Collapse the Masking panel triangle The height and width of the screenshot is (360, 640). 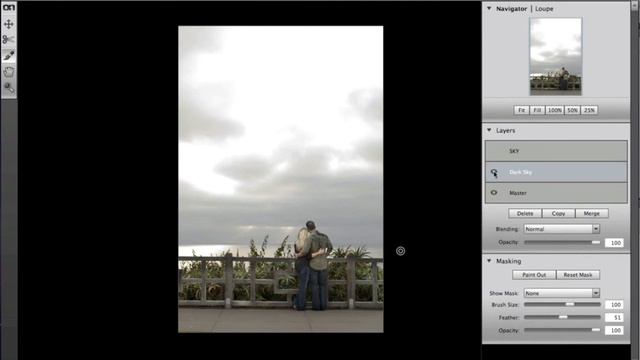click(489, 261)
